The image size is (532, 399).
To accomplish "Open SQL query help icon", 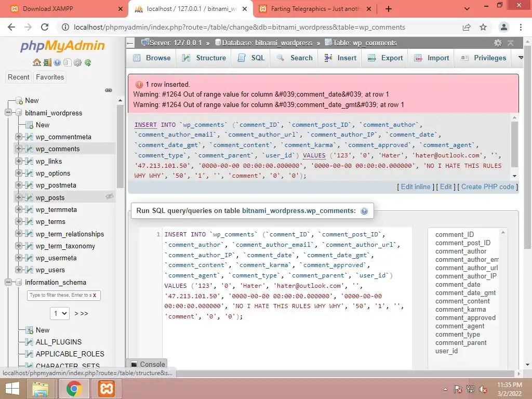I will pyautogui.click(x=364, y=211).
